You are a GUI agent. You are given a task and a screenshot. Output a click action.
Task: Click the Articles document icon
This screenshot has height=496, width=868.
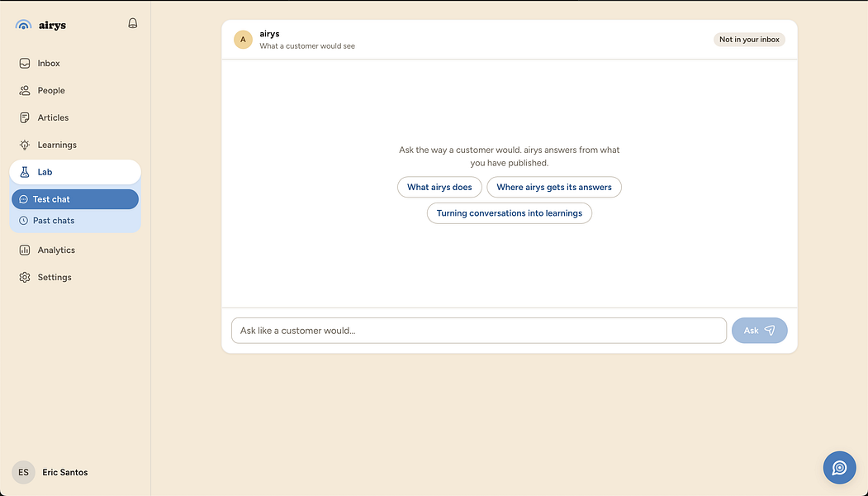[24, 117]
